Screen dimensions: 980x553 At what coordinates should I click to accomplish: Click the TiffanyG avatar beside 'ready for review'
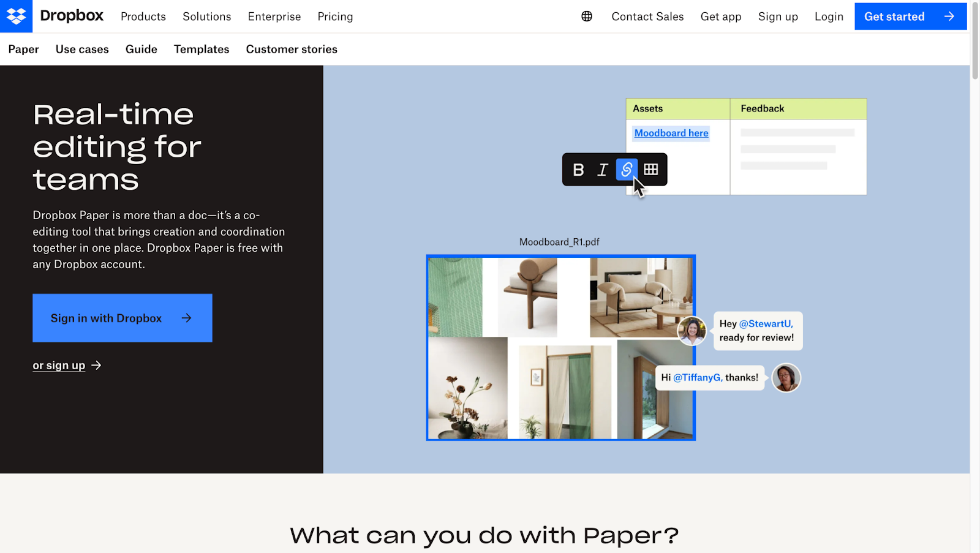[x=692, y=331]
